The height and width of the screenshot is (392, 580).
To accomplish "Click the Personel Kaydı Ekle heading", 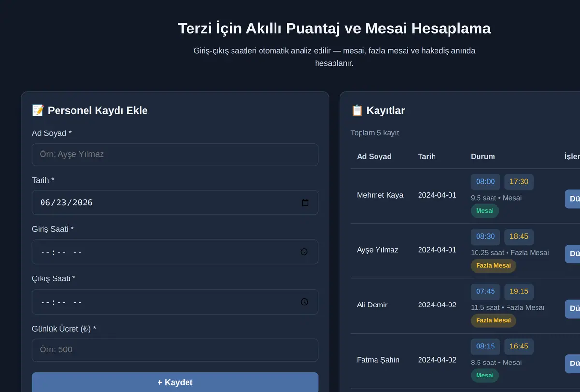I will (x=90, y=111).
